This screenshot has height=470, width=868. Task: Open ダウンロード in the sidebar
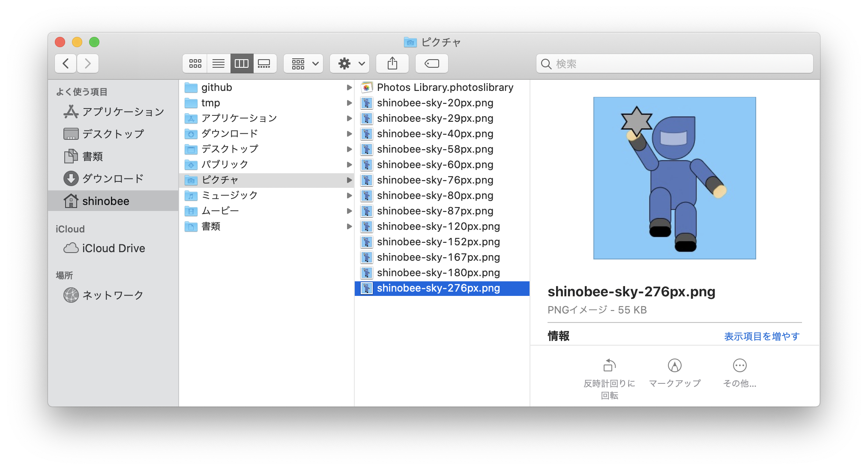coord(113,178)
